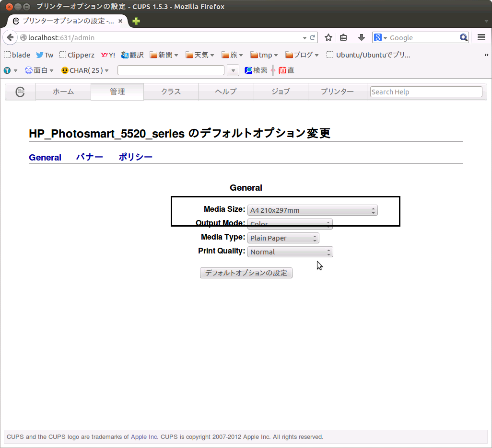Follow the Apple Inc. link in the footer
Screen dimensions: 492x448
[x=144, y=437]
